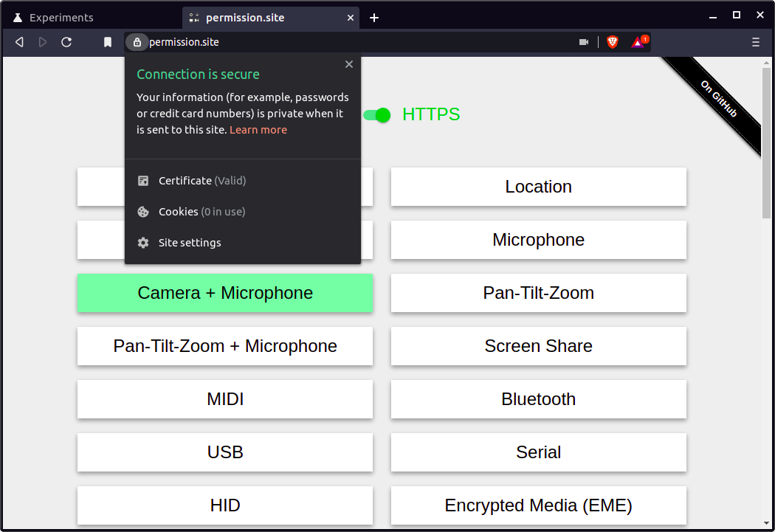Close the permission.site tab
Image resolution: width=775 pixels, height=532 pixels.
(x=351, y=18)
